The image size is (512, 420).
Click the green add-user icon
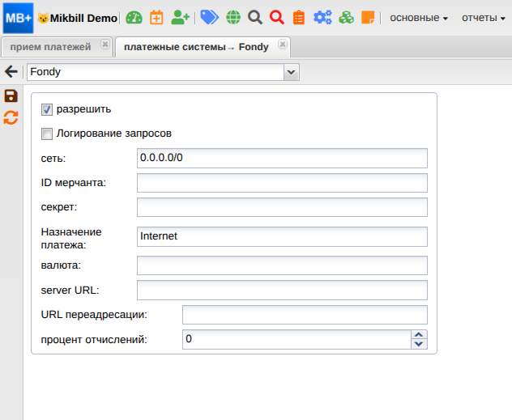click(x=180, y=18)
